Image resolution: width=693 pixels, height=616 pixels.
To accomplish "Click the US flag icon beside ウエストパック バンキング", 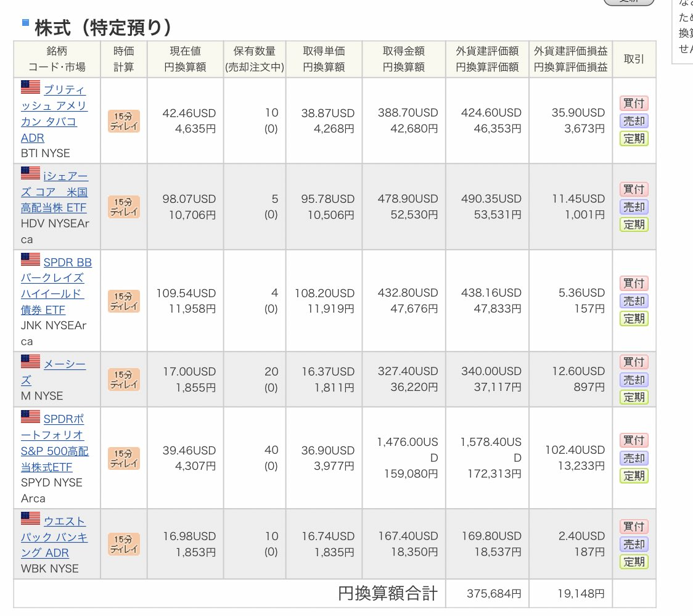I will [x=30, y=519].
